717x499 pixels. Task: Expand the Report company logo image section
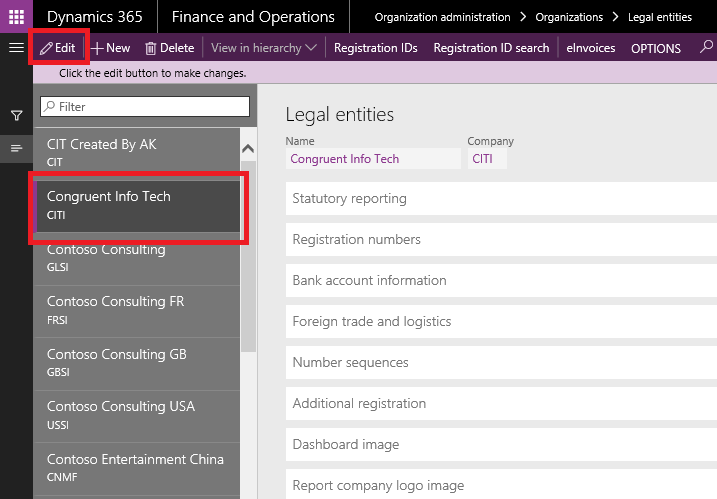501,484
